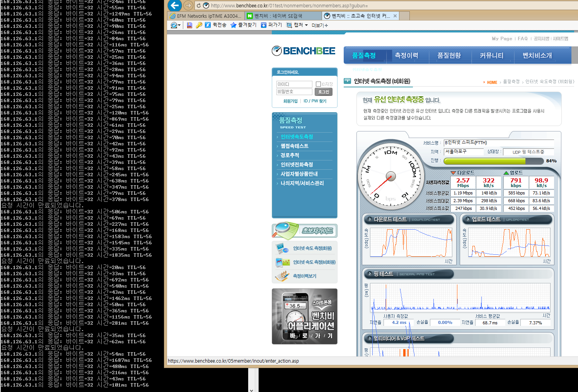The width and height of the screenshot is (578, 392).
Task: Select 인터넷전화측정 in the sidebar
Action: click(x=297, y=165)
